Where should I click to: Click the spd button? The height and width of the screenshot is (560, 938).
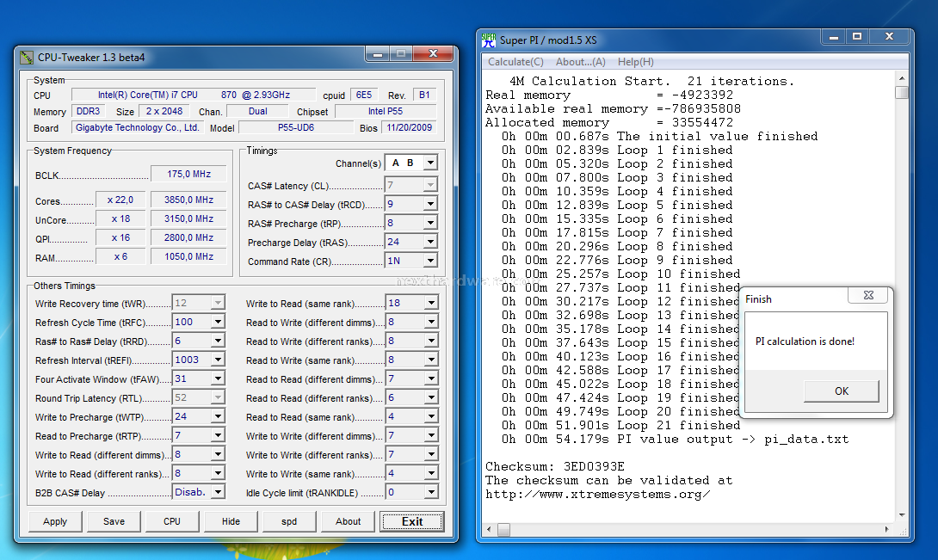pyautogui.click(x=289, y=521)
